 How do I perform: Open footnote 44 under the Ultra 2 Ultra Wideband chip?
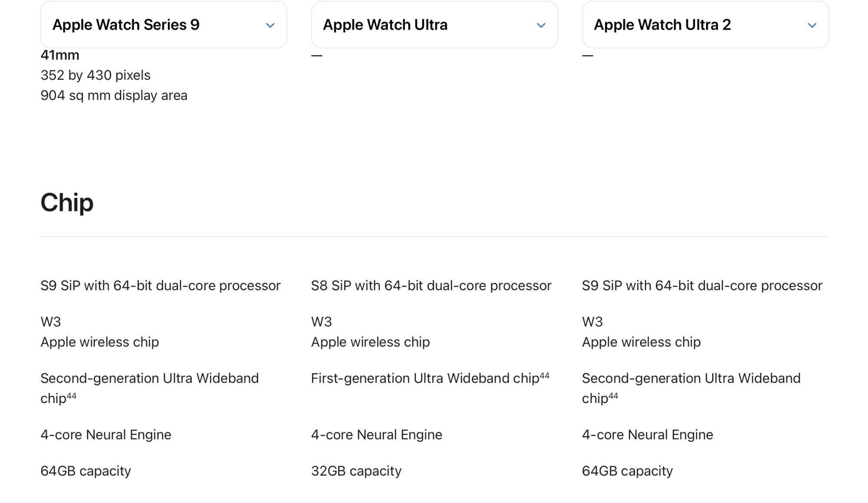(613, 396)
